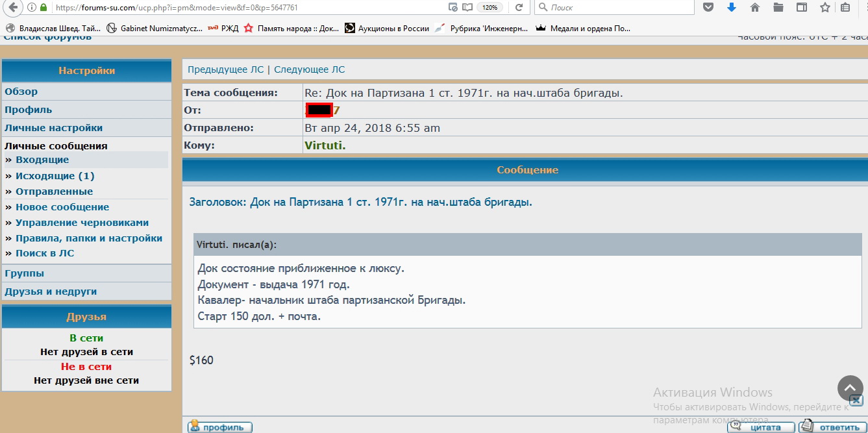Open the Список форумов link
The height and width of the screenshot is (433, 868).
47,38
